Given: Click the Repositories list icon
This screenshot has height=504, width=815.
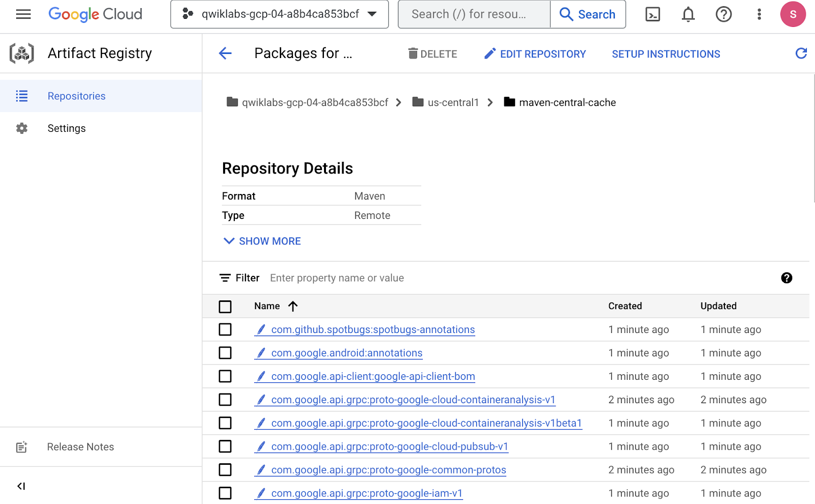Looking at the screenshot, I should [x=21, y=96].
